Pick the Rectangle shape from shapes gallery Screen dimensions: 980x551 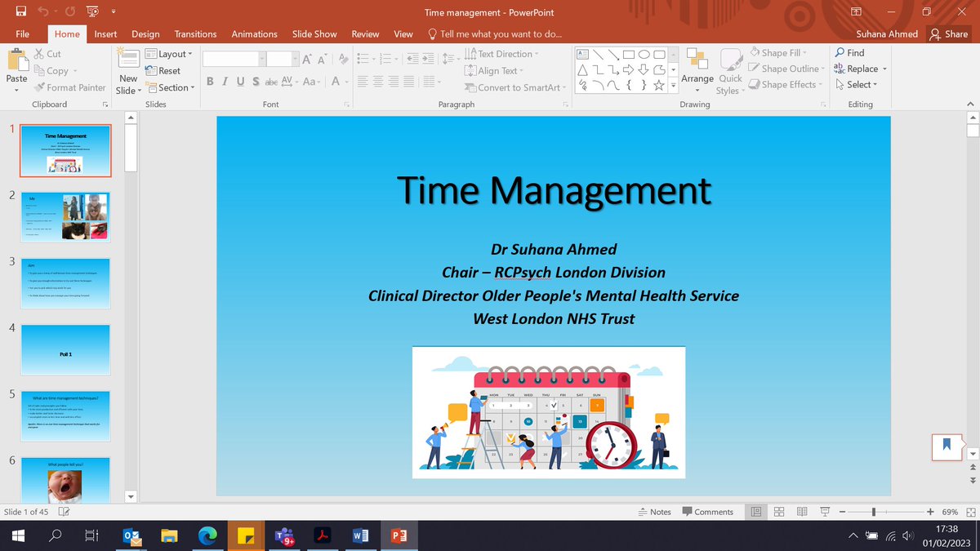pos(629,54)
